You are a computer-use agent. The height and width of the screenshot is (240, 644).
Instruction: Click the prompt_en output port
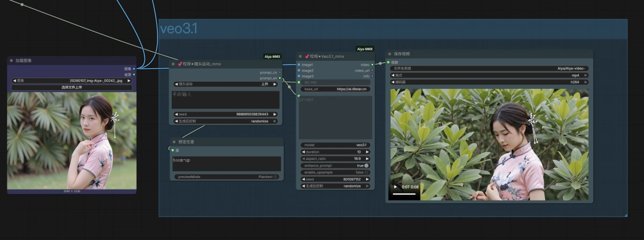pyautogui.click(x=280, y=78)
